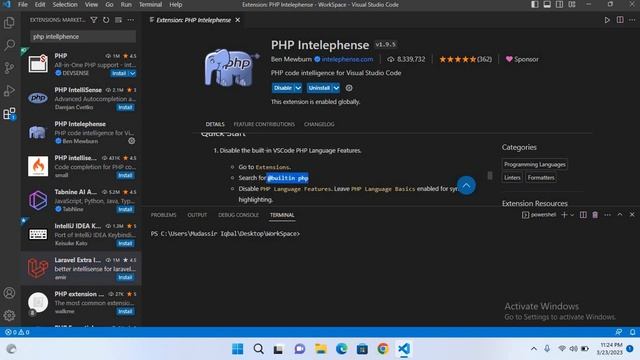Close the PHP Intelephense extension tab
640x360 pixels.
pyautogui.click(x=238, y=20)
